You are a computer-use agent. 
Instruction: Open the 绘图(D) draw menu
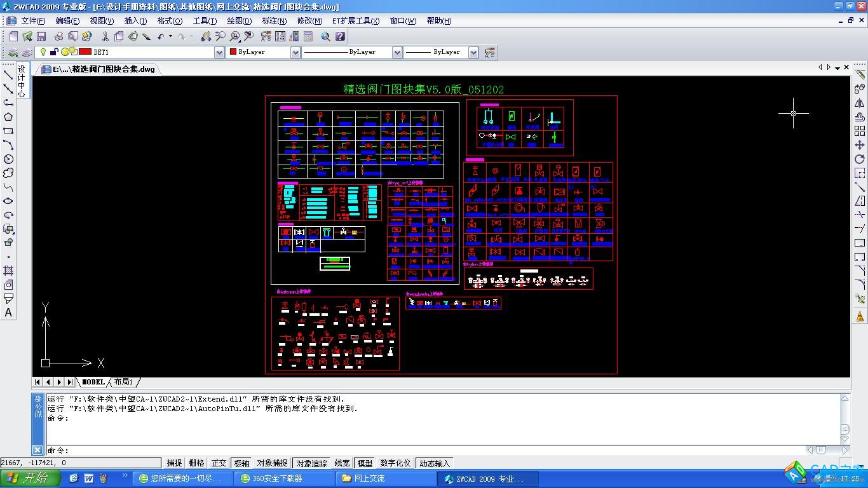pyautogui.click(x=239, y=20)
